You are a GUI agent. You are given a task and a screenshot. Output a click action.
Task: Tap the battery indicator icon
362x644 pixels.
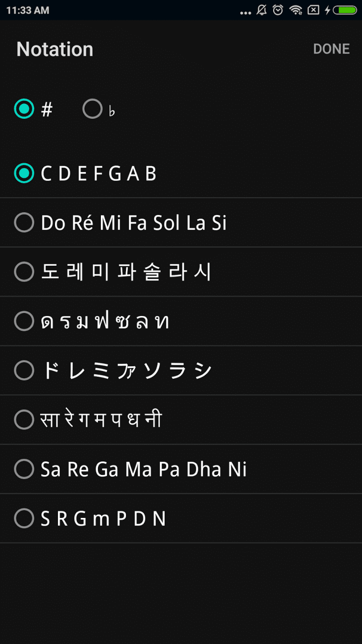[345, 10]
